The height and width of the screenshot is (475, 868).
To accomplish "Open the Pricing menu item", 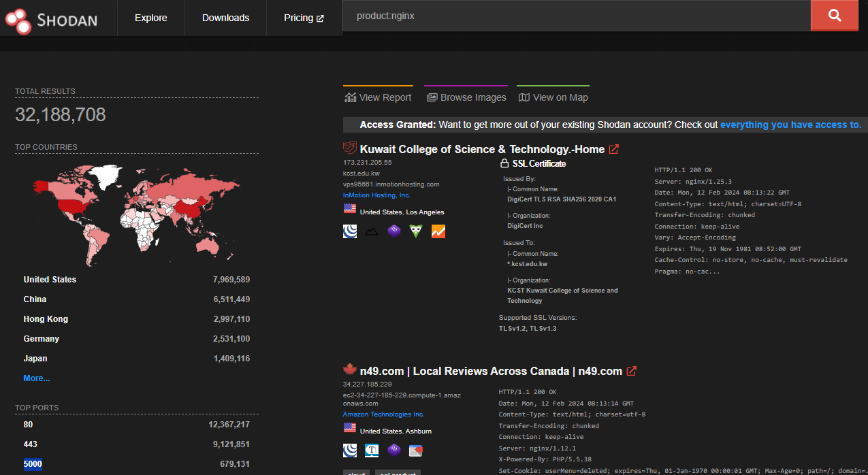I will coord(304,18).
